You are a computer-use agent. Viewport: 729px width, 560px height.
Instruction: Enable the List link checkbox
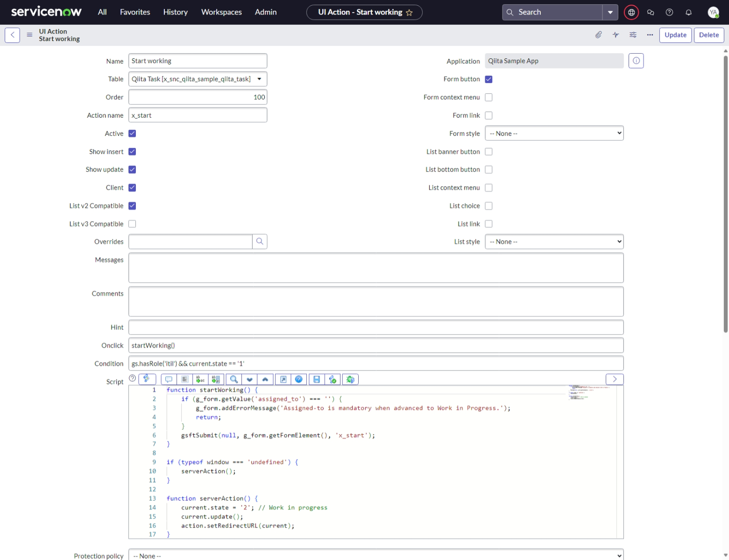tap(488, 224)
